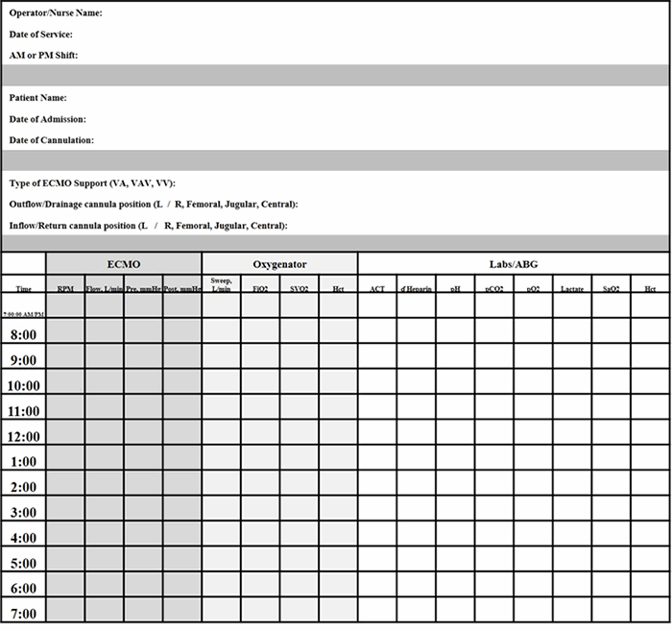This screenshot has height=631, width=672.
Task: Select the FiO2 column header
Action: pos(260,288)
